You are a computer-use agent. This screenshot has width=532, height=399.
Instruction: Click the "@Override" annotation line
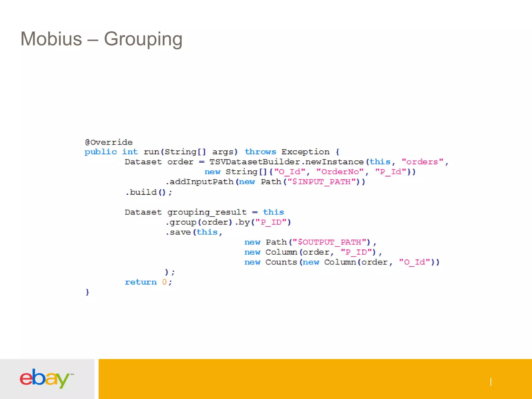tap(109, 142)
